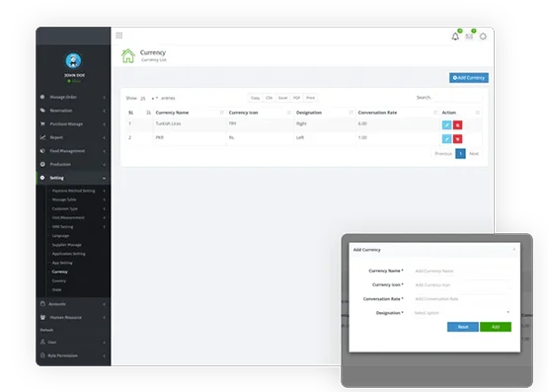Click the Reset button in Add Currency dialog
Screen dimensions: 548x392
463,327
